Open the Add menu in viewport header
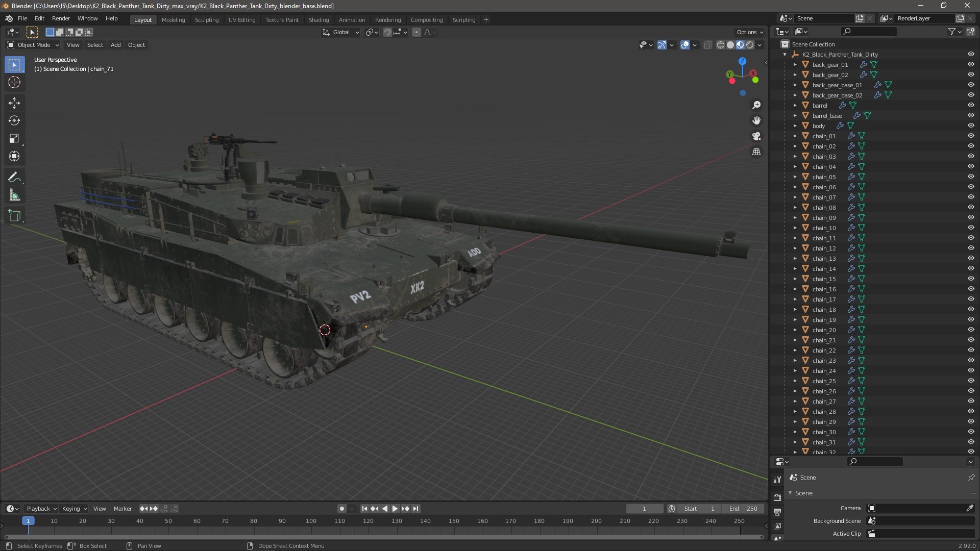The image size is (980, 551). pyautogui.click(x=116, y=45)
